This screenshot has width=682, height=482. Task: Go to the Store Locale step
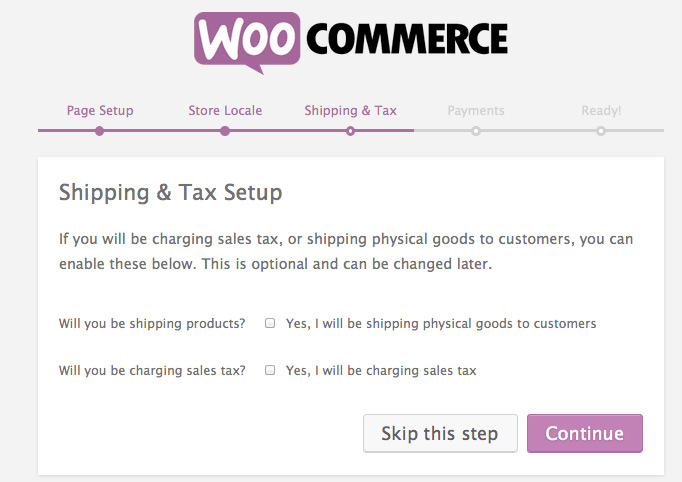225,110
